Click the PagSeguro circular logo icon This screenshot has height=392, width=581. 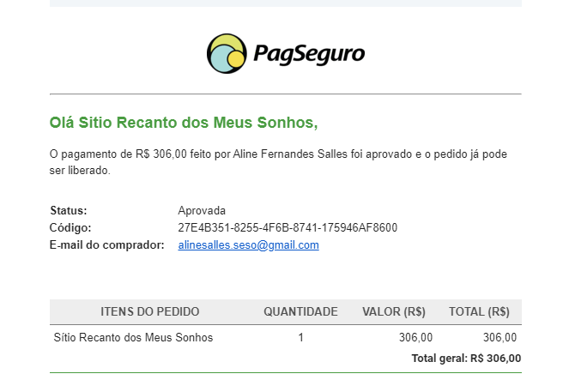[x=227, y=54]
